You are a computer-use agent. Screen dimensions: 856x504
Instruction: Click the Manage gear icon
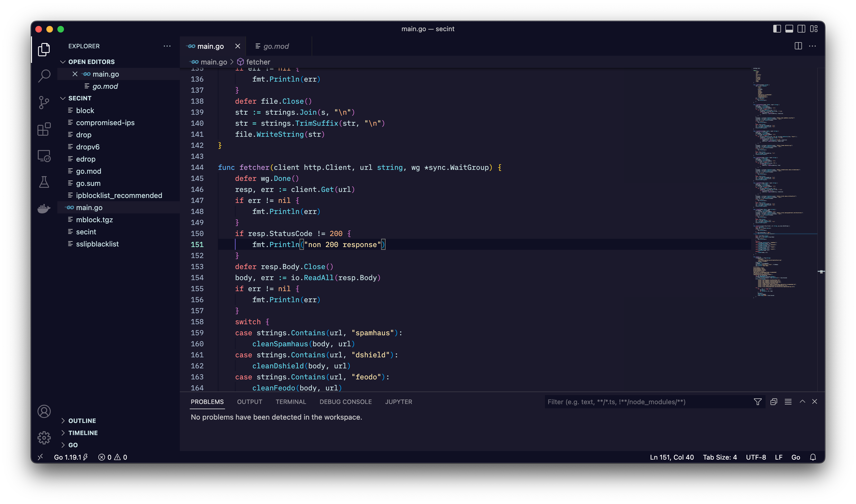tap(44, 438)
